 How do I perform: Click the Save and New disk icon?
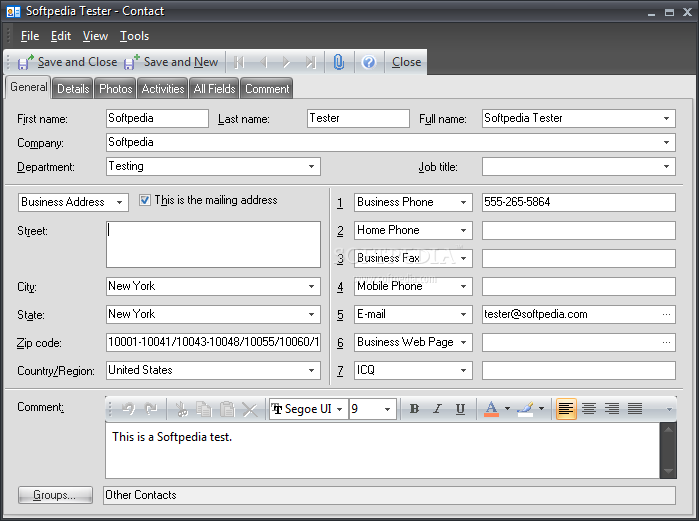point(131,62)
